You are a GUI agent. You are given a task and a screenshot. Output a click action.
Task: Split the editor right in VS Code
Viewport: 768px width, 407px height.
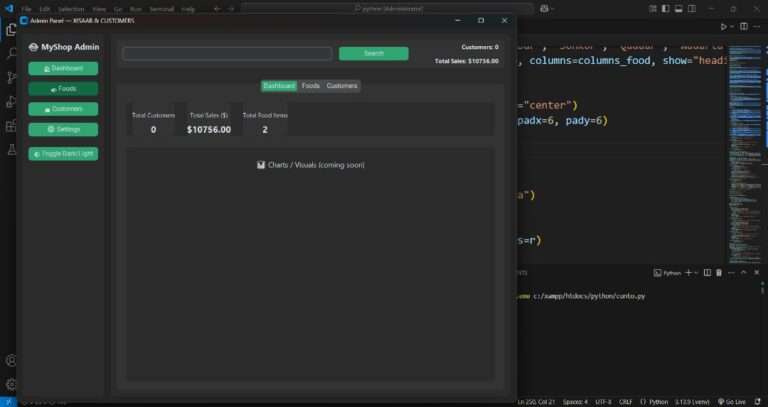[x=744, y=26]
